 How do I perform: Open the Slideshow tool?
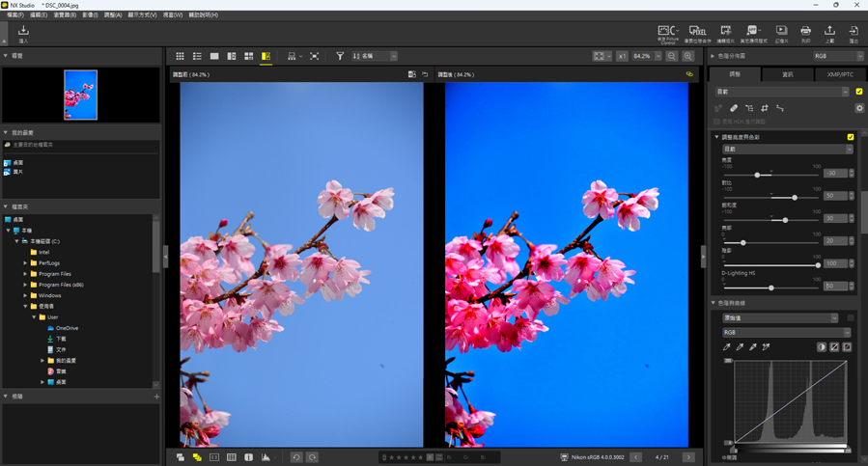pyautogui.click(x=781, y=34)
